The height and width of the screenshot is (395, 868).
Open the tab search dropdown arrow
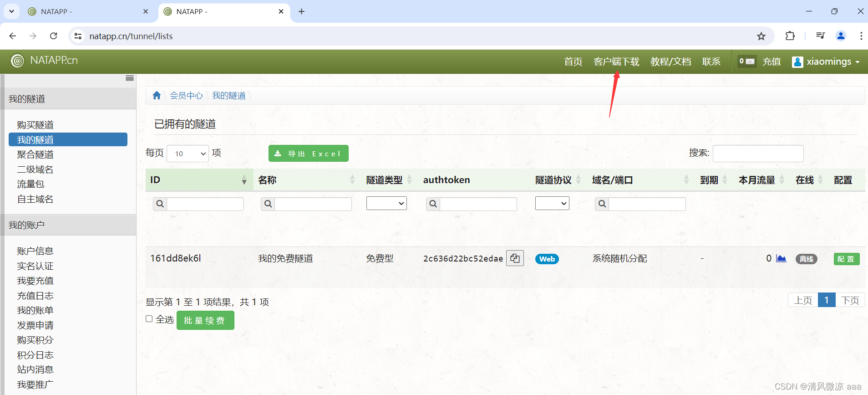(x=11, y=11)
